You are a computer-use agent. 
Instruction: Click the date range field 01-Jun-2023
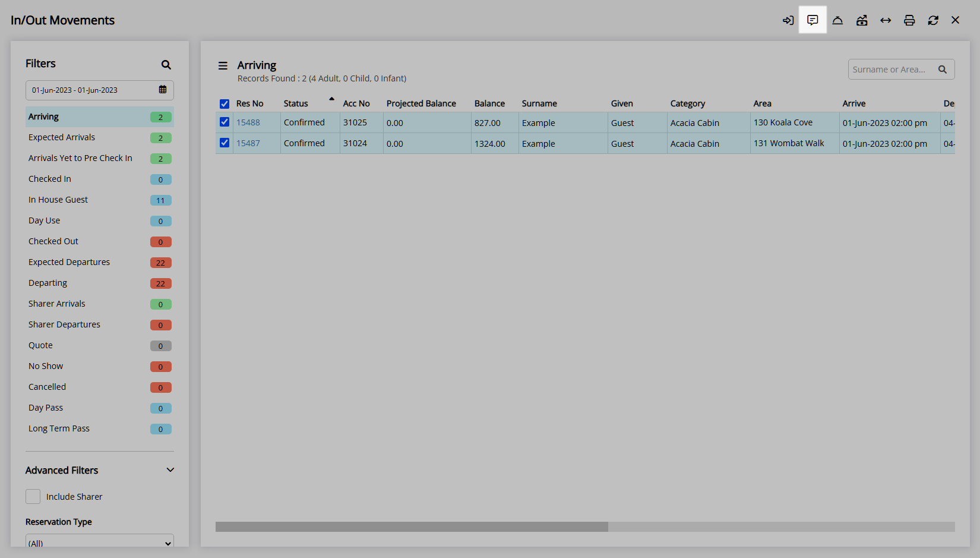click(x=100, y=90)
